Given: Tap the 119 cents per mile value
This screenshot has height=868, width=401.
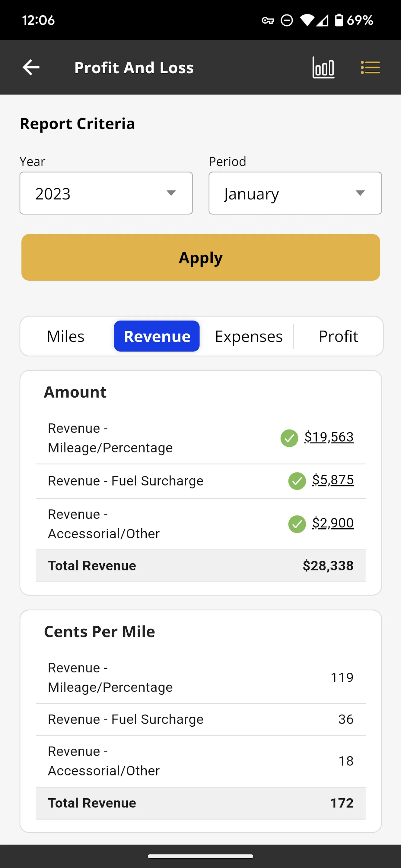Looking at the screenshot, I should pos(342,678).
